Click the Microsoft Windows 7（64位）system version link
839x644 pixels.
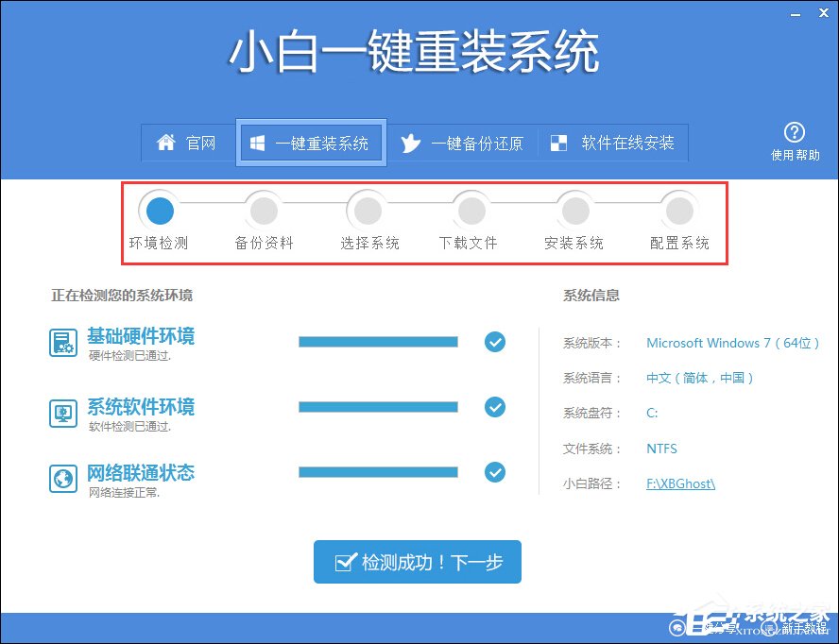[x=733, y=343]
